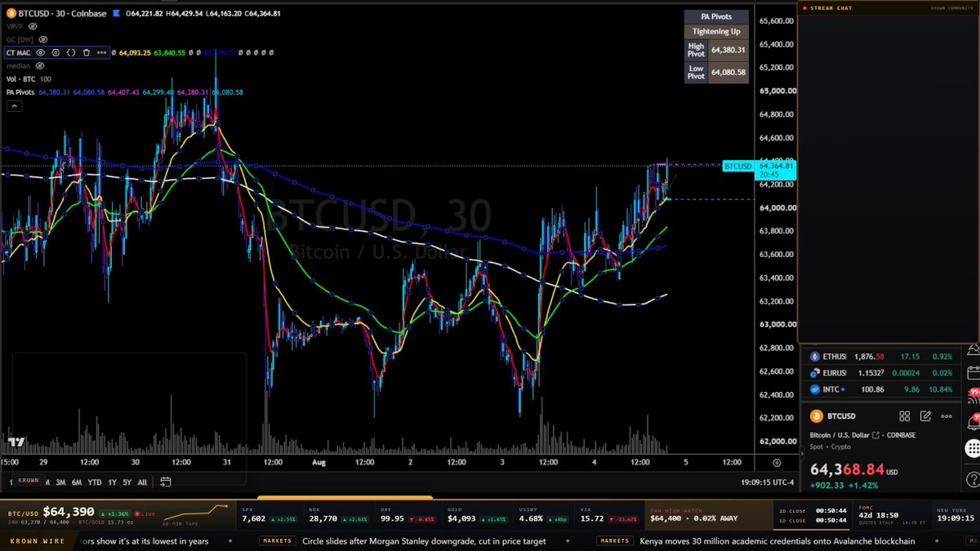Select the ETHUSD watchlist row
Image resolution: width=980 pixels, height=551 pixels.
click(880, 357)
